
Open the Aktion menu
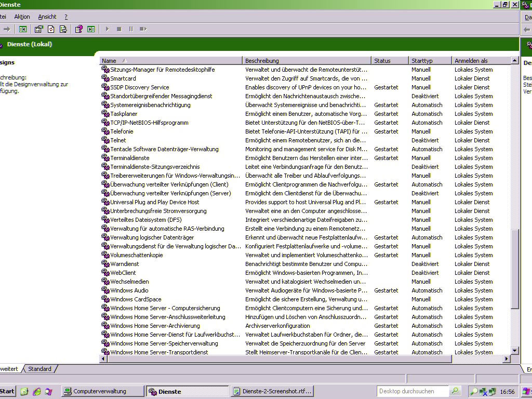pos(22,17)
